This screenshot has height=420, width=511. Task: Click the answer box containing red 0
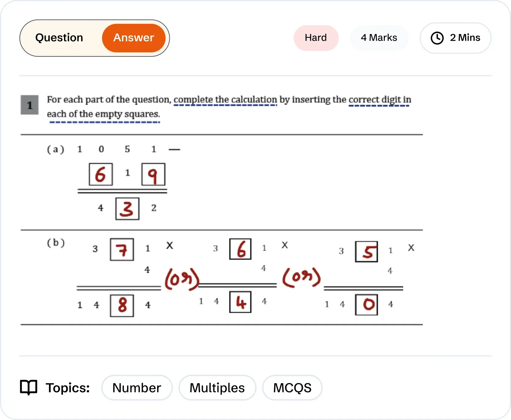pyautogui.click(x=366, y=305)
